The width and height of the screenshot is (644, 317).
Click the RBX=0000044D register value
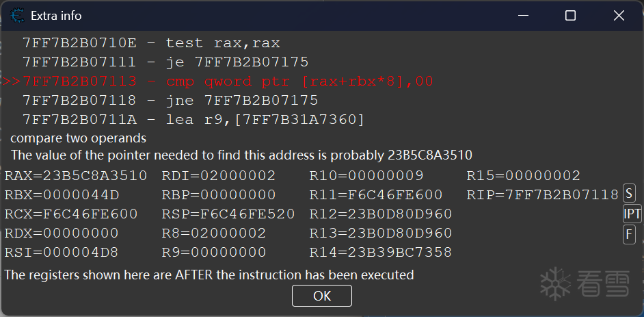[x=62, y=195]
